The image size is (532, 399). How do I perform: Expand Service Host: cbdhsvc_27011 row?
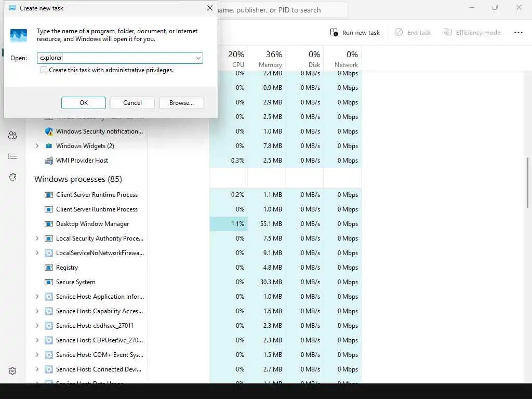37,326
